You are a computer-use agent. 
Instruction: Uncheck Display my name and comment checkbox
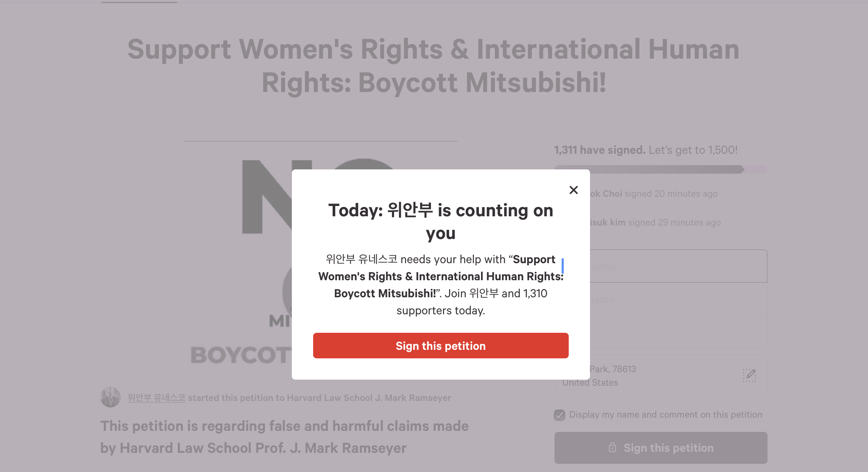click(x=559, y=415)
